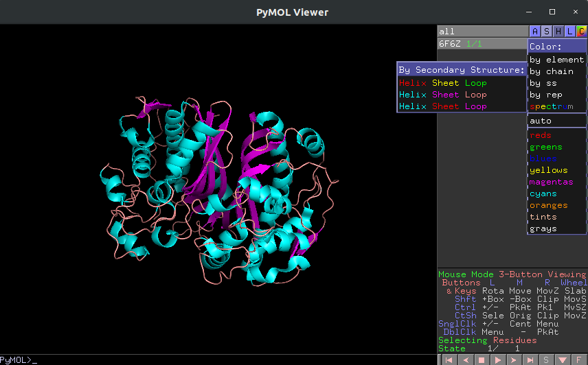
Task: Rewind to first frame
Action: 449,360
